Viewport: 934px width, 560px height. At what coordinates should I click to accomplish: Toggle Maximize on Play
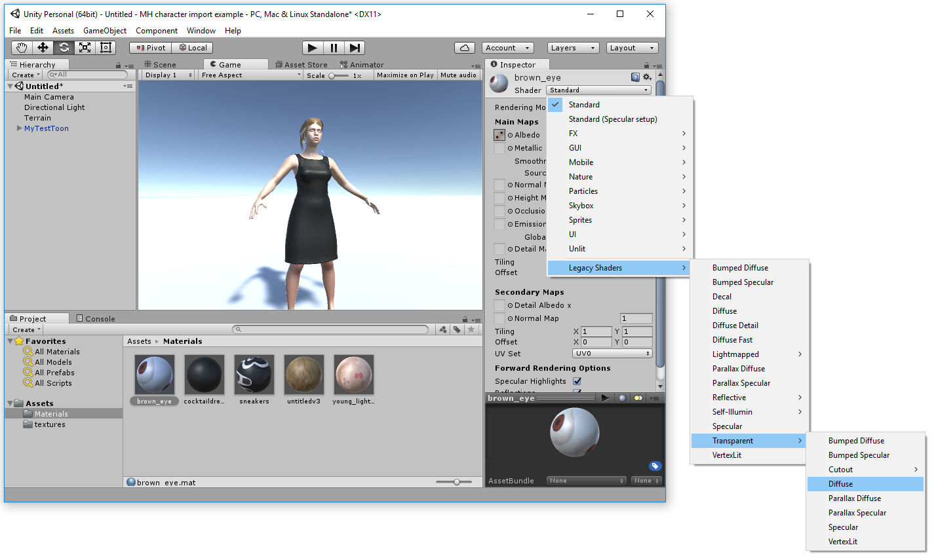[405, 75]
